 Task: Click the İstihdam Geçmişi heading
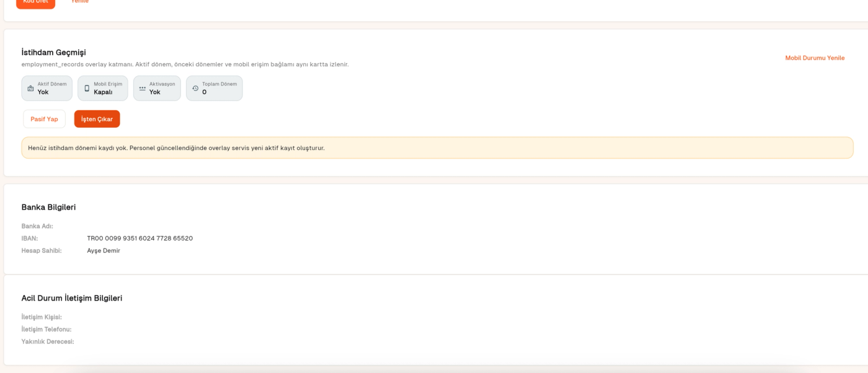(53, 53)
